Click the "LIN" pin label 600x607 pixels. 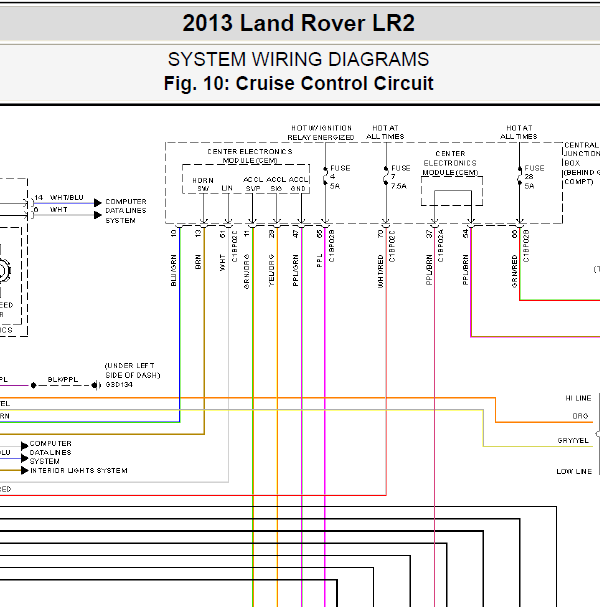pos(227,189)
